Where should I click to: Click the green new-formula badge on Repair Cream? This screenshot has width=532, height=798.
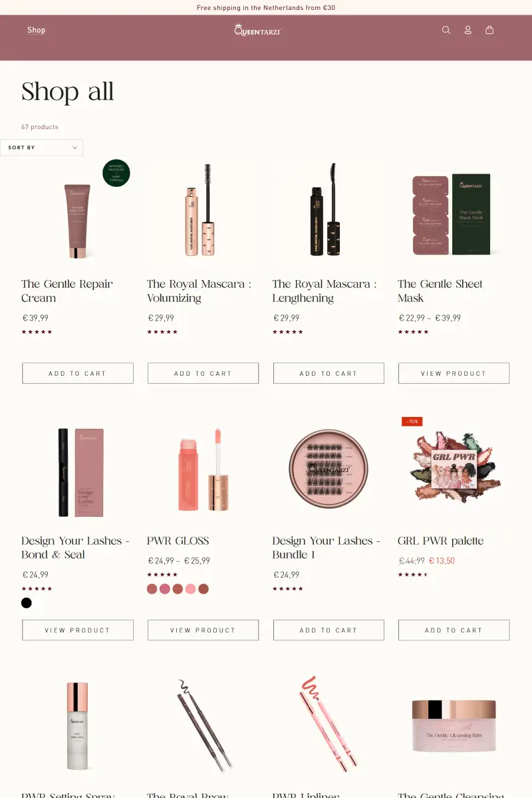click(116, 173)
